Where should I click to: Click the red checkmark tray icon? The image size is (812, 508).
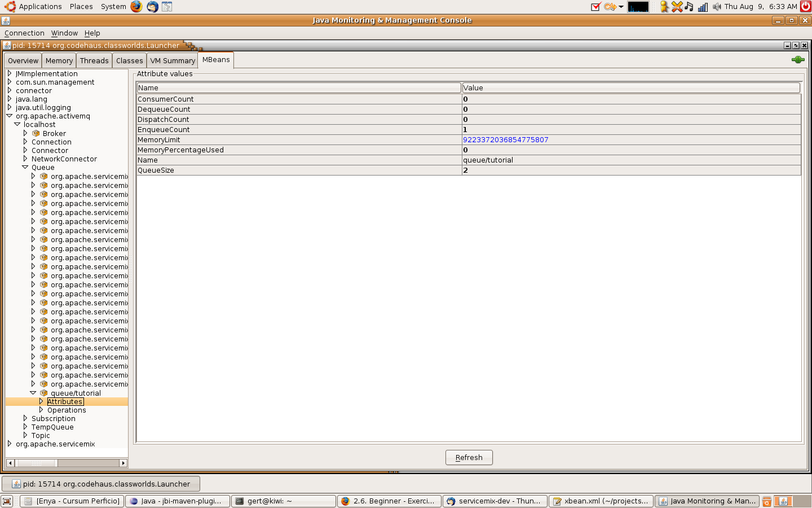click(x=595, y=7)
